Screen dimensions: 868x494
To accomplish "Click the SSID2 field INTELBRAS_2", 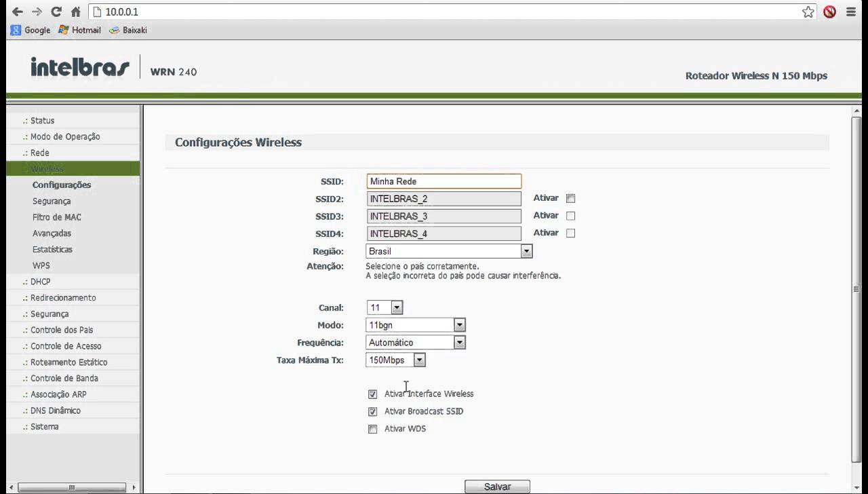I will 444,199.
